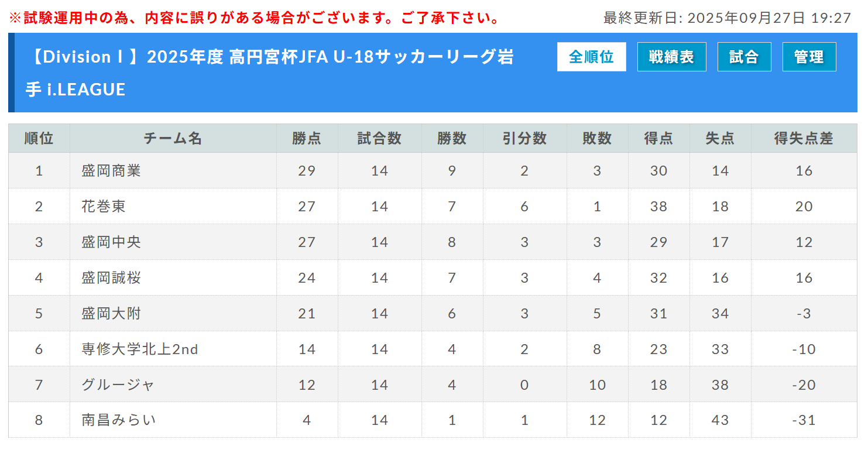
Task: Click the 得失点差 column header
Action: 804,139
